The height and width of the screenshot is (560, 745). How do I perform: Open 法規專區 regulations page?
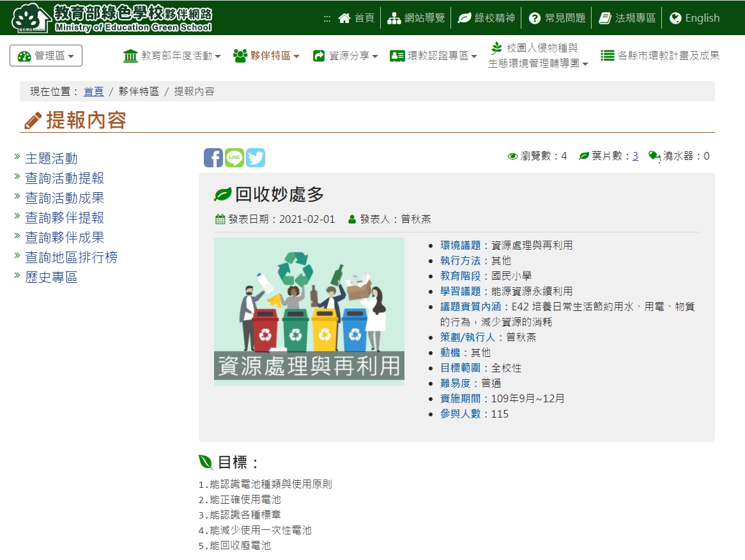pyautogui.click(x=627, y=18)
